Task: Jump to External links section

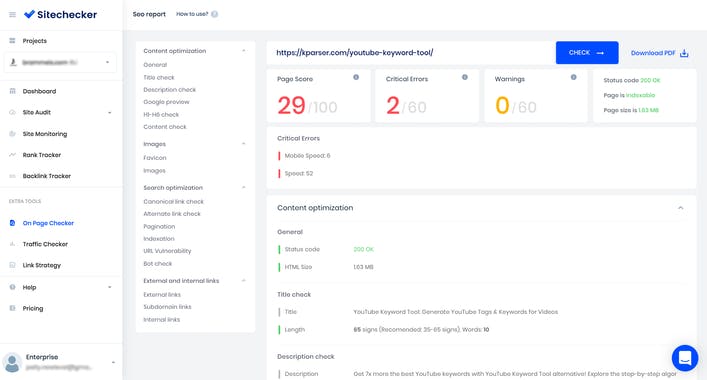Action: click(x=162, y=294)
